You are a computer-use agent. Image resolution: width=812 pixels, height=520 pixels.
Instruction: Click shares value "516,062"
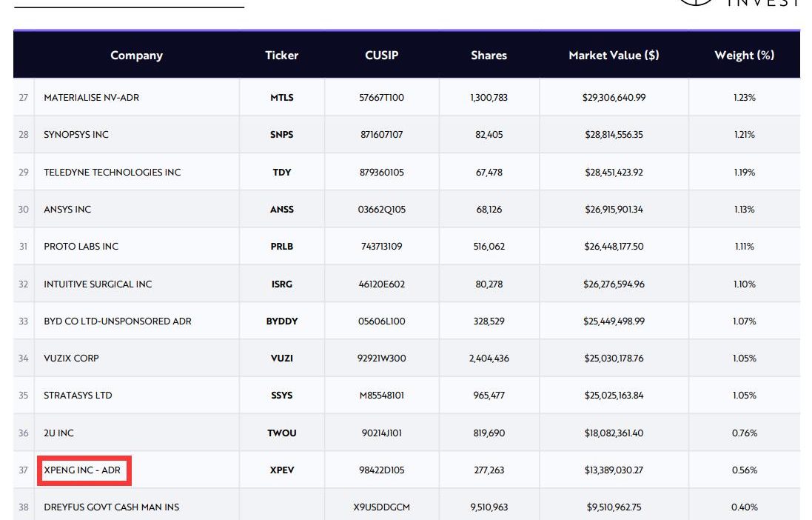pos(489,247)
